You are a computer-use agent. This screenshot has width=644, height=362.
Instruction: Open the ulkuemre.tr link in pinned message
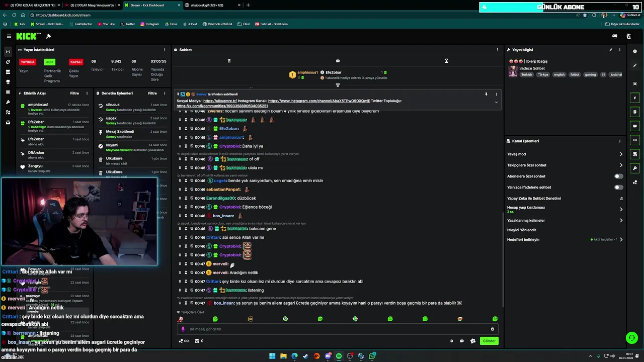[x=220, y=101]
